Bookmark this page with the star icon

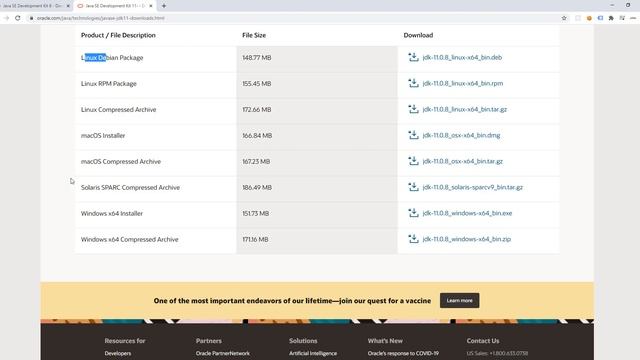(x=564, y=18)
